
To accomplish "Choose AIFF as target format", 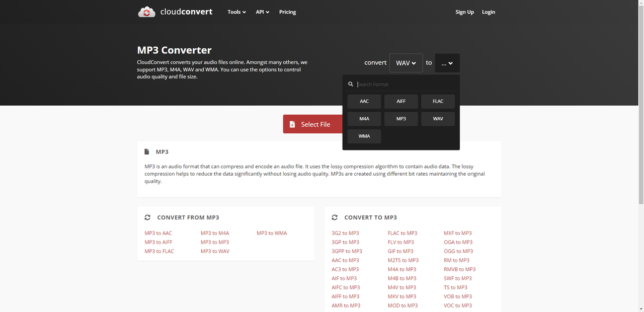I will pyautogui.click(x=401, y=101).
